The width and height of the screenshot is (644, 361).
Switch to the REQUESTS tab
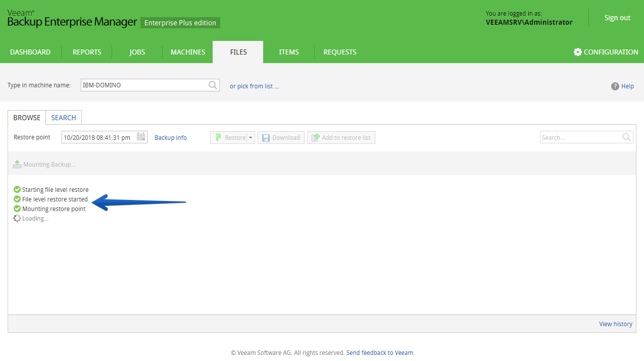click(340, 52)
